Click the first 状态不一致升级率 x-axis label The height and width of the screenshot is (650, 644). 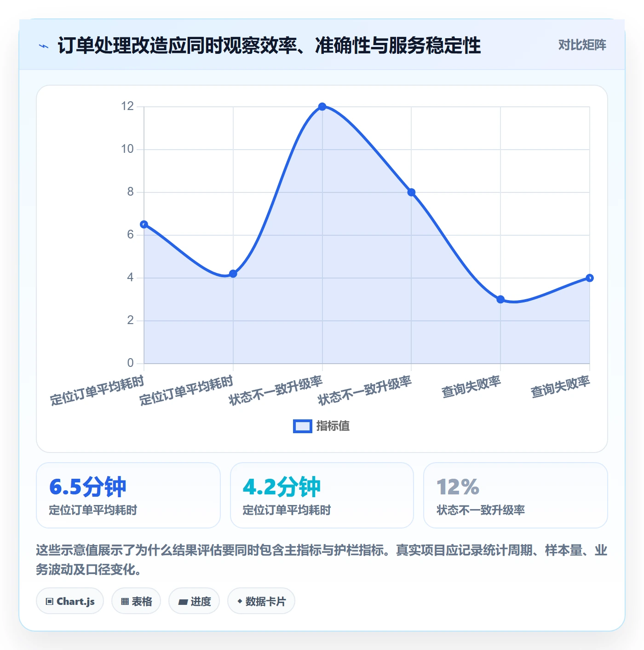coord(276,390)
